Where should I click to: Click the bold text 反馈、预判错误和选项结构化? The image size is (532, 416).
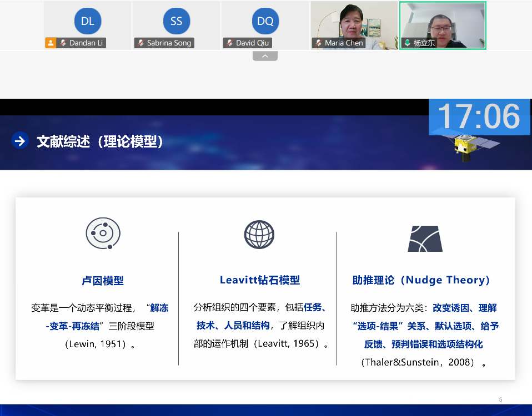tap(423, 344)
